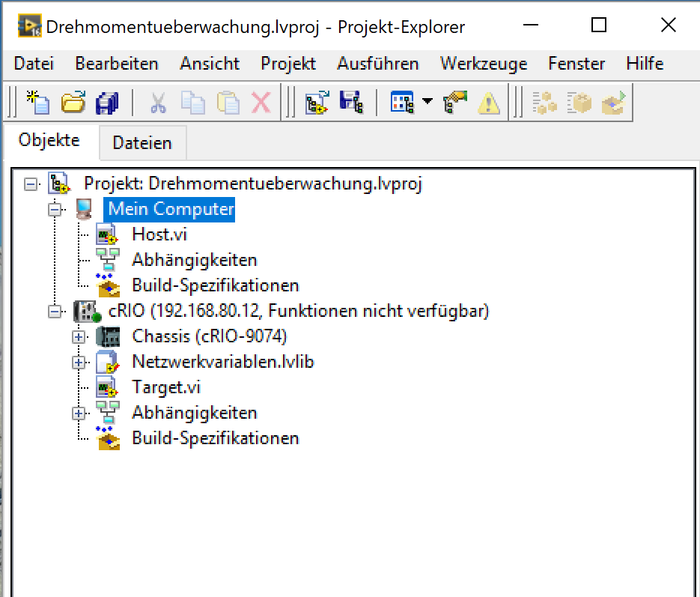Image resolution: width=700 pixels, height=597 pixels.
Task: Open the Bearbeiten menu
Action: point(117,64)
